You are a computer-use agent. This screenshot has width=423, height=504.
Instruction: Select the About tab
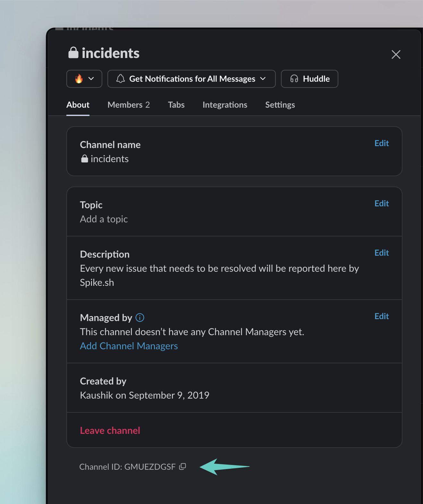pyautogui.click(x=78, y=105)
